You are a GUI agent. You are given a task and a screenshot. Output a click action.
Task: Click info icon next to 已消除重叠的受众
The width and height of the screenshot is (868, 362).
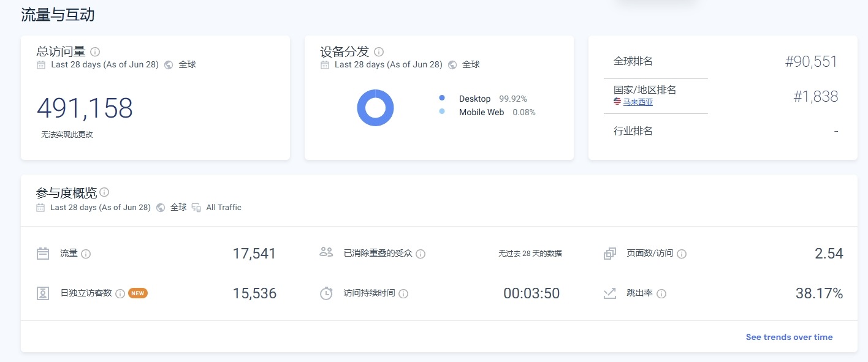click(x=421, y=254)
